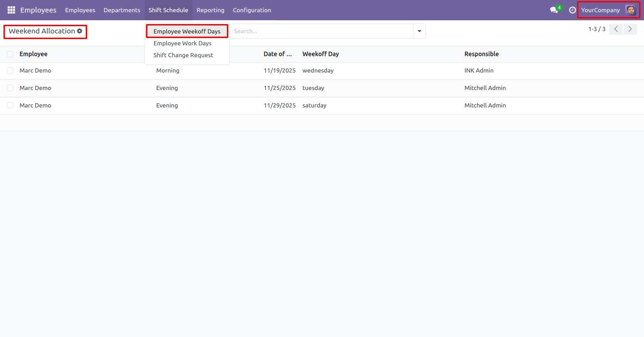The image size is (644, 337).
Task: Click the tuesday weekoff cell
Action: (313, 88)
